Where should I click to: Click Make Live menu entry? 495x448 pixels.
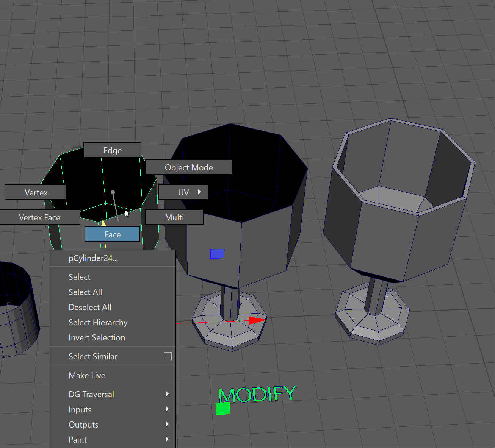click(87, 375)
